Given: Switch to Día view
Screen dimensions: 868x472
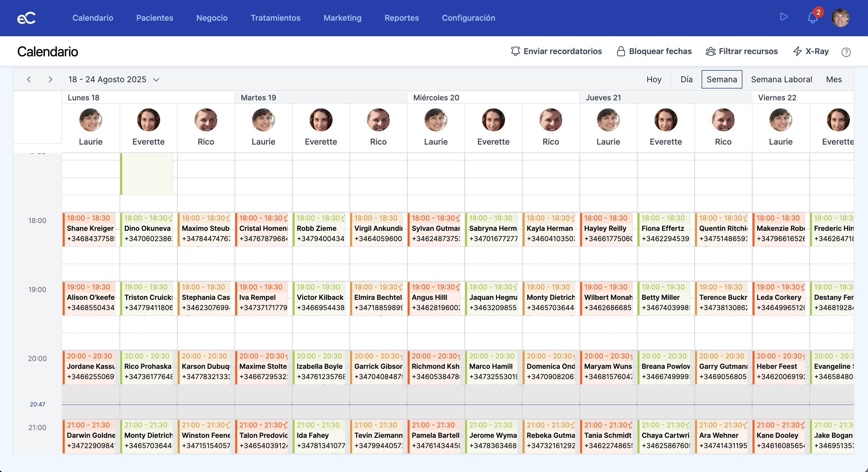Looking at the screenshot, I should (x=686, y=80).
